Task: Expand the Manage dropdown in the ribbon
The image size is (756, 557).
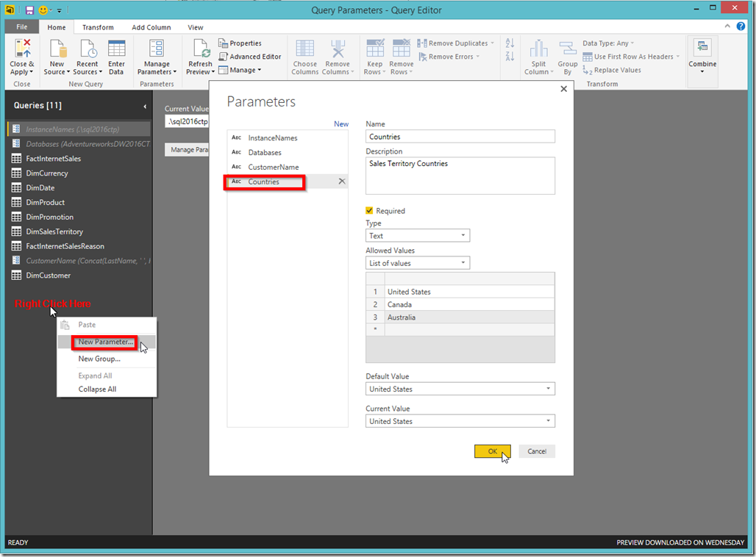Action: pos(240,70)
